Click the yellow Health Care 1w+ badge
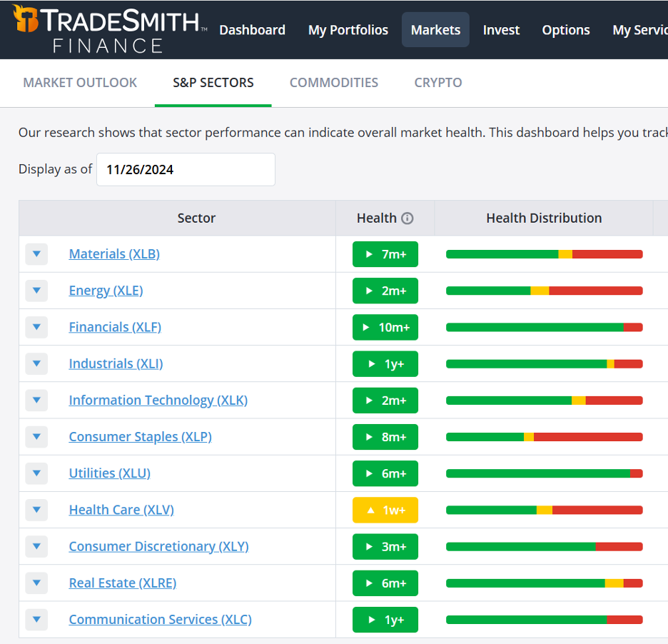This screenshot has height=644, width=668. pyautogui.click(x=385, y=510)
